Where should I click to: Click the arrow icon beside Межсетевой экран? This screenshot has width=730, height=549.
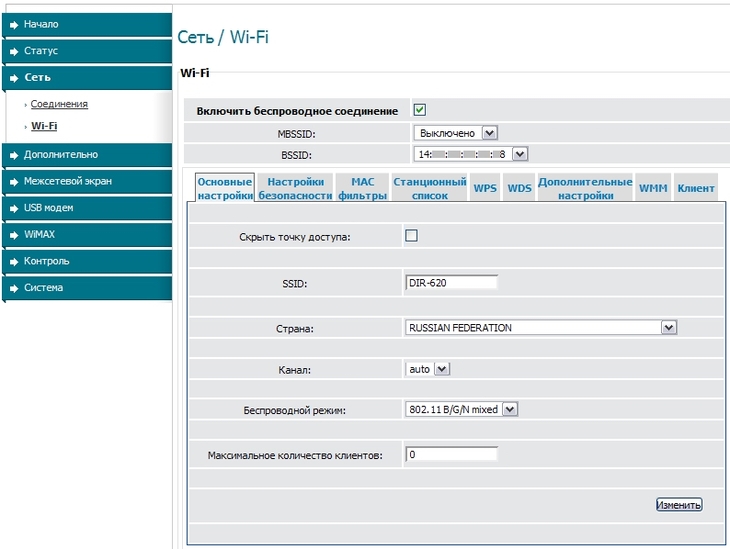point(14,182)
